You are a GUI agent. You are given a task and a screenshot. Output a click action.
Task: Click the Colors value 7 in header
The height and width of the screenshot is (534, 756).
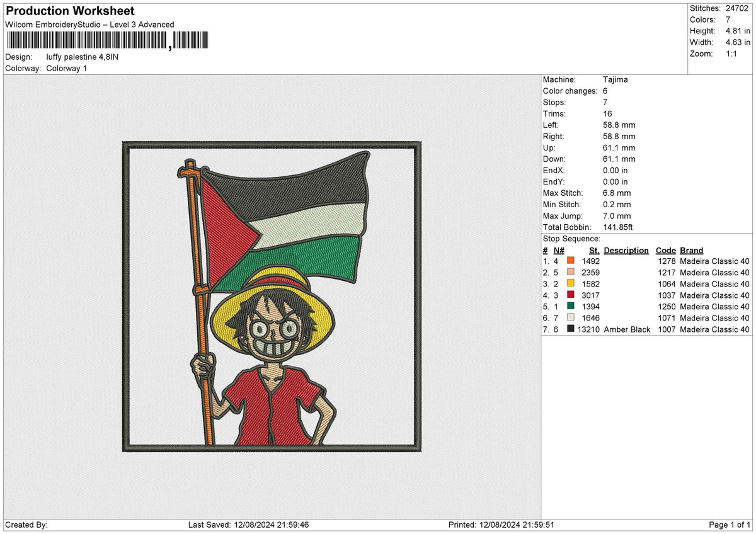coord(728,20)
